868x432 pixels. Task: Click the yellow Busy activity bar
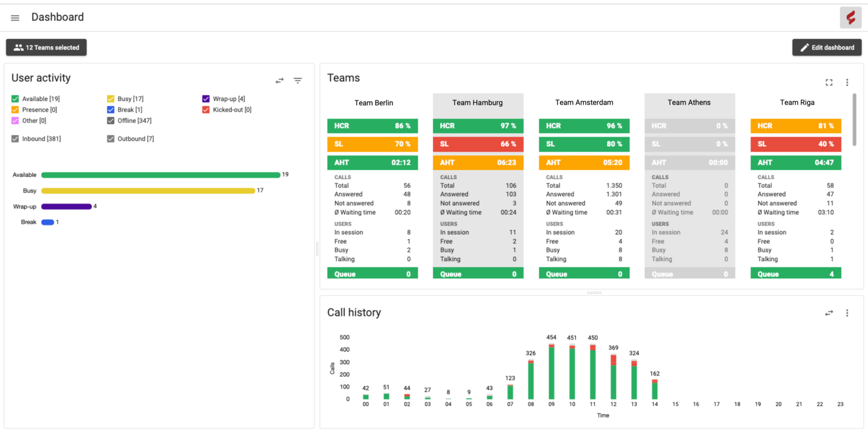(x=148, y=191)
